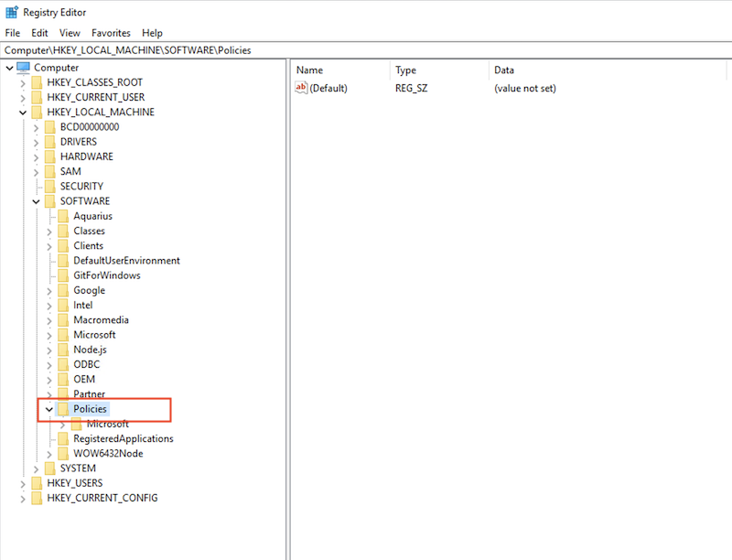Image resolution: width=732 pixels, height=560 pixels.
Task: Collapse the Computer root node
Action: (x=9, y=68)
